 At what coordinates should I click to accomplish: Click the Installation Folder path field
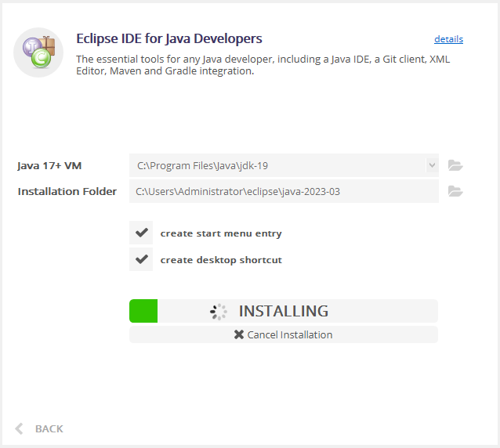click(284, 191)
